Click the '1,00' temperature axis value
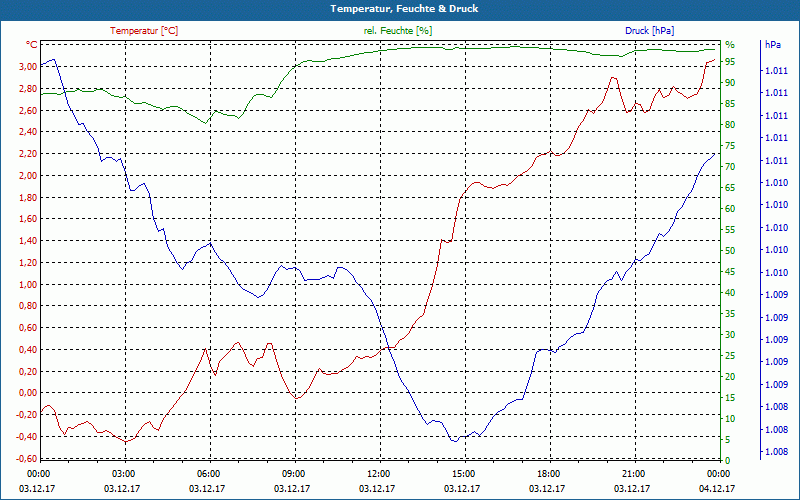Screen dimensions: 800x500 [28, 284]
